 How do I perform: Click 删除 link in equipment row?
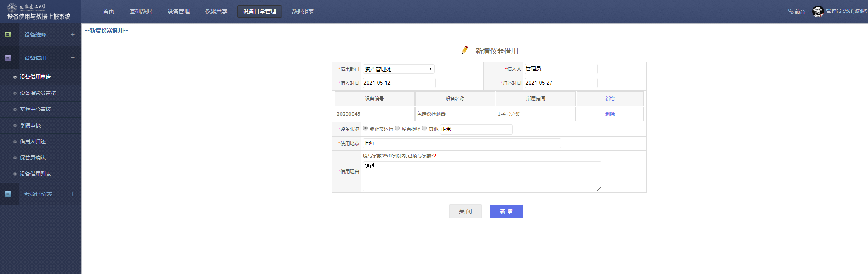click(x=610, y=114)
